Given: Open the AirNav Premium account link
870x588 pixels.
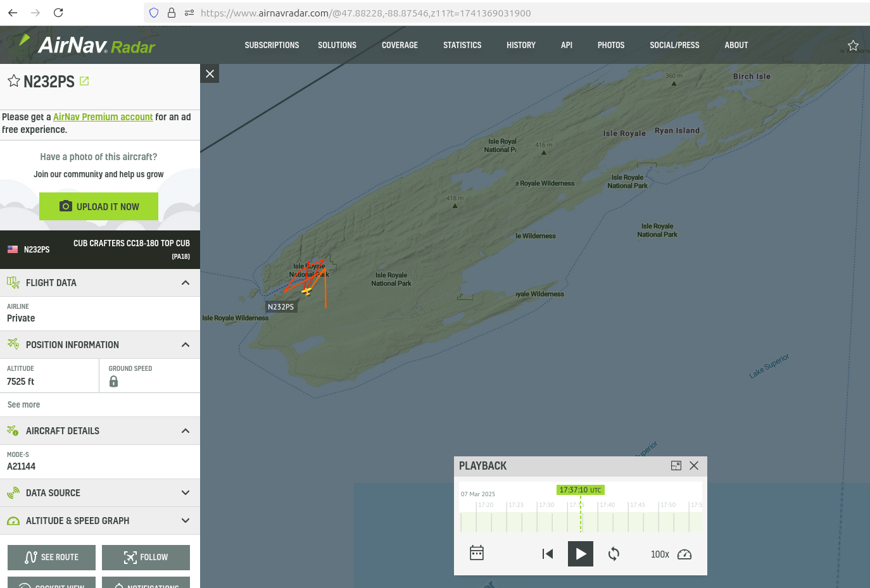Looking at the screenshot, I should tap(103, 117).
